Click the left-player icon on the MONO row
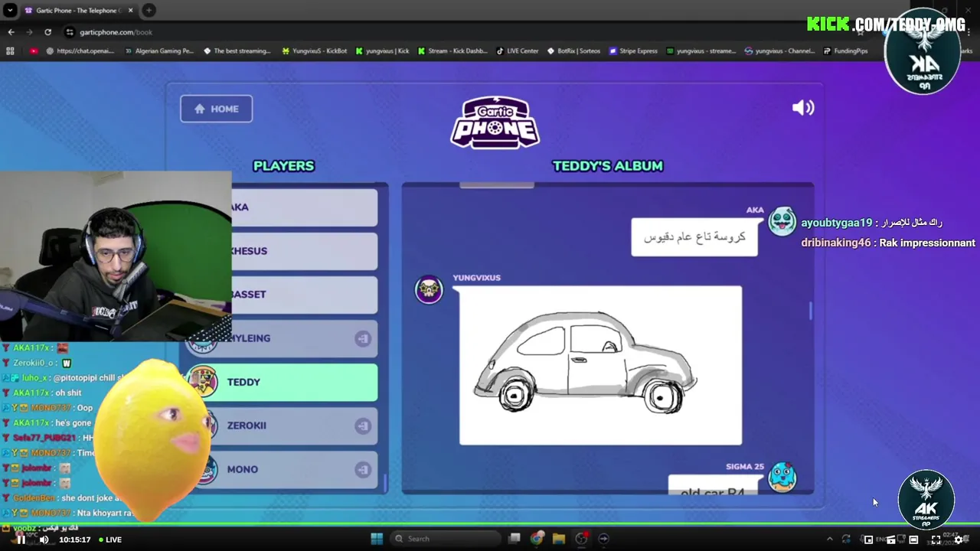The width and height of the screenshot is (980, 551). tap(363, 469)
